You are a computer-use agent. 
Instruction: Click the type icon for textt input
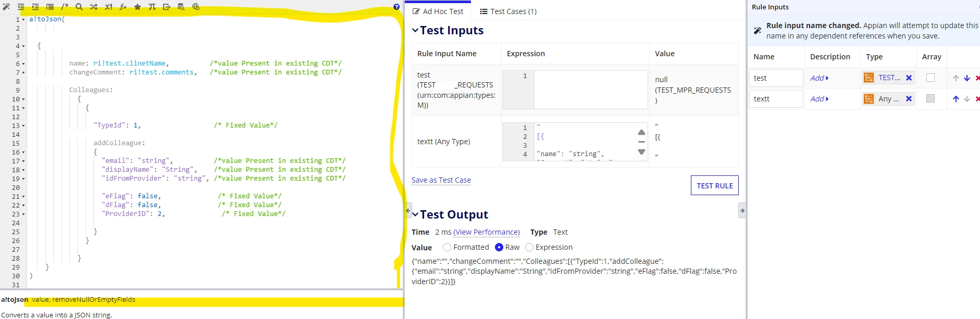pos(869,99)
